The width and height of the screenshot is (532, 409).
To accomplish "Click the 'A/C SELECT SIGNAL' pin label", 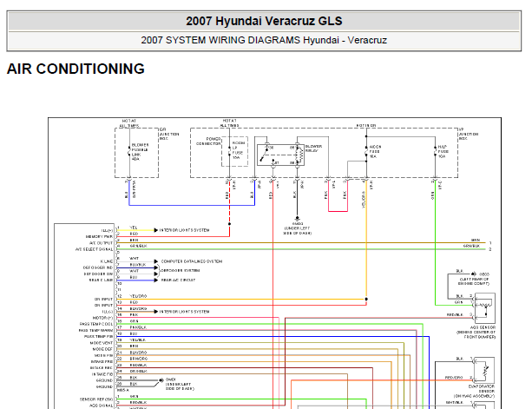I will click(94, 249).
